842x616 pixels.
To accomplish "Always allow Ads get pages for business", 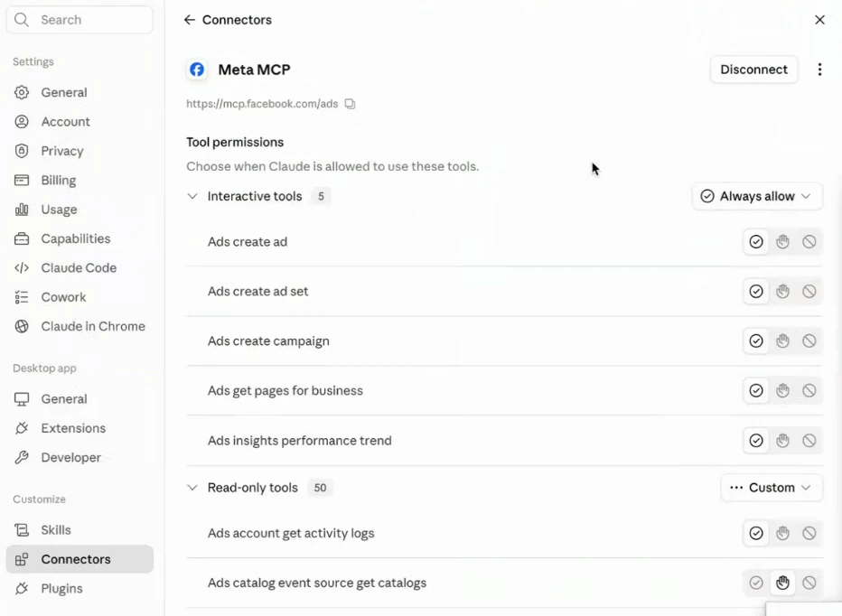I will [x=756, y=390].
